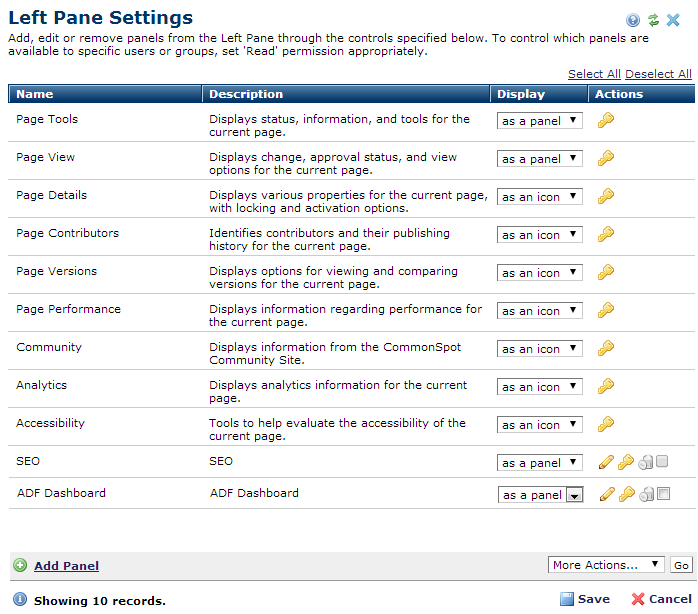Open permissions key for Community panel
This screenshot has width=698, height=614.
pos(605,349)
